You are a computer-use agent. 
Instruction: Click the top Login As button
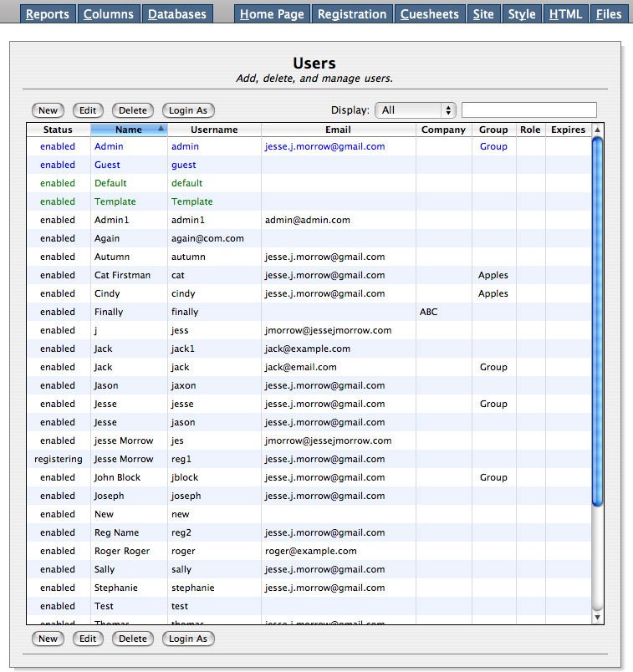pyautogui.click(x=188, y=110)
